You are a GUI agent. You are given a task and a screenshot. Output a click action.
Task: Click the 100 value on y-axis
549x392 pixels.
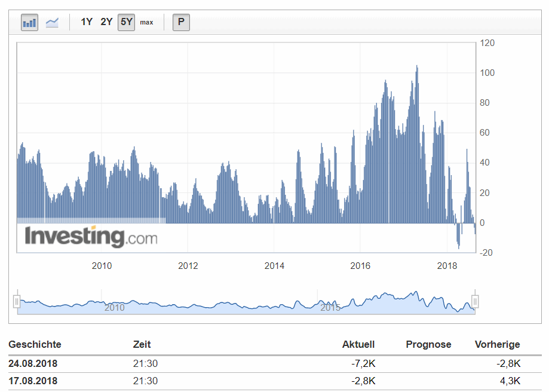pyautogui.click(x=487, y=73)
